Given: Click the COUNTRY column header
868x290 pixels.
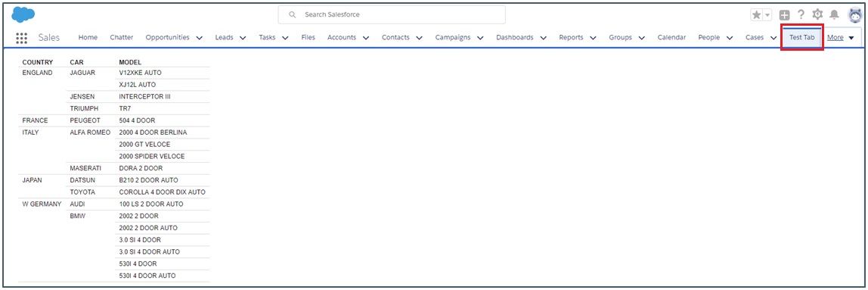Looking at the screenshot, I should pos(38,62).
